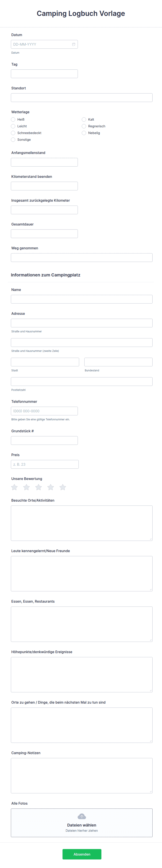Screen dimensions: 162x868
Task: Rate one star under Unsere Bewertung
Action: [x=14, y=487]
